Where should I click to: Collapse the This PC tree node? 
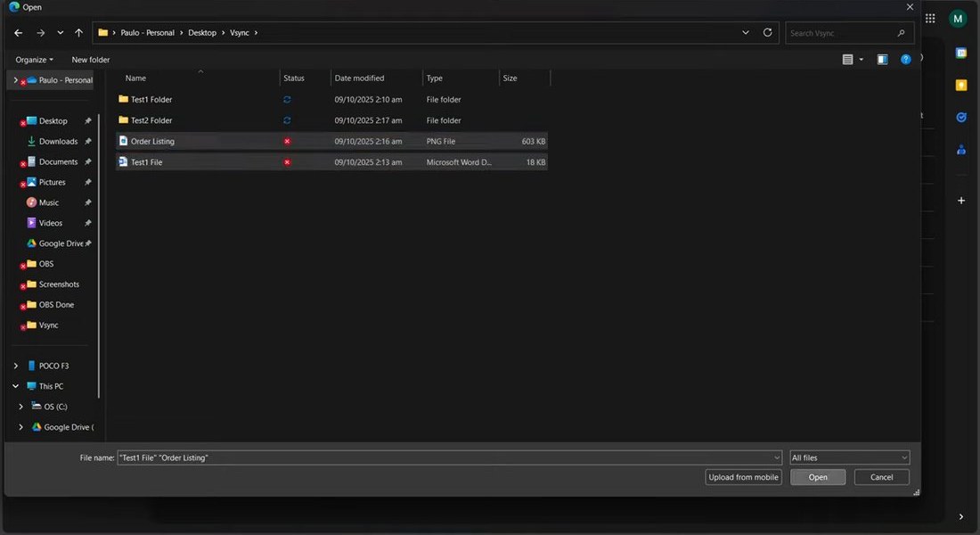16,386
